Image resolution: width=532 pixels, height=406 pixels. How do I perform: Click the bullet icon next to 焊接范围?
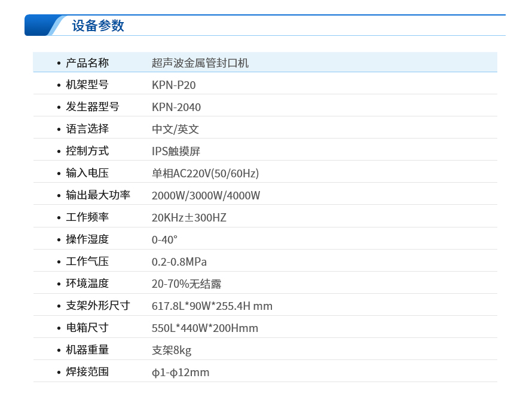point(57,371)
